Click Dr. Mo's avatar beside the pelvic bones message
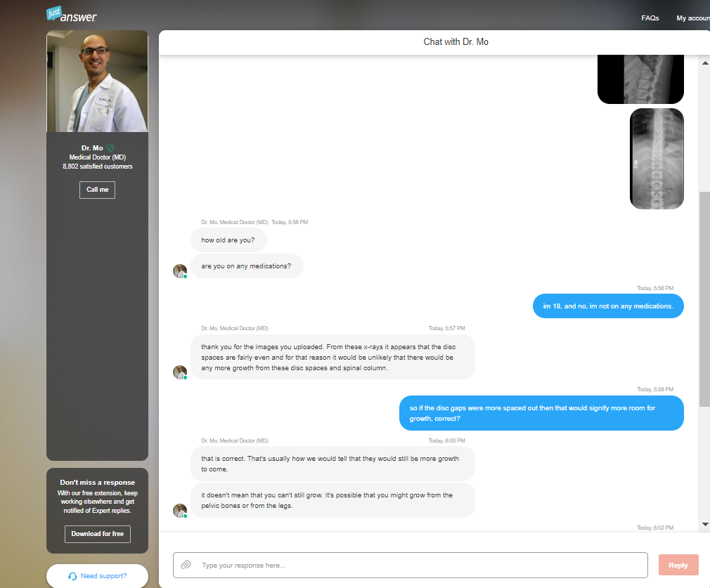Viewport: 710px width, 588px height. click(180, 511)
